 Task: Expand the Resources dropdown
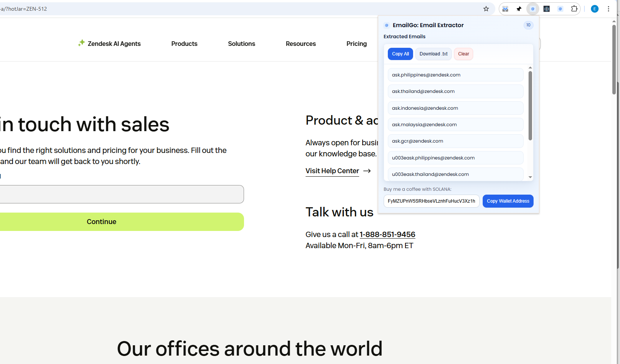coord(301,44)
